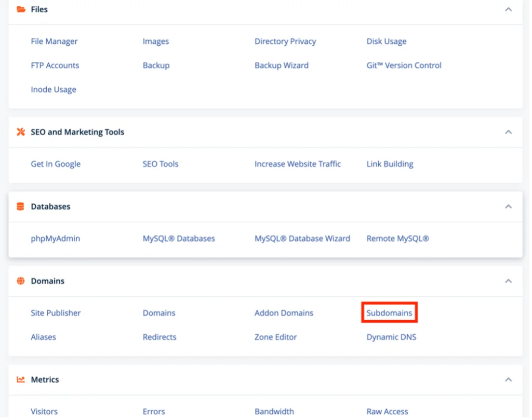Open the Domains link under Domains
Image resolution: width=532 pixels, height=420 pixels.
pos(159,313)
